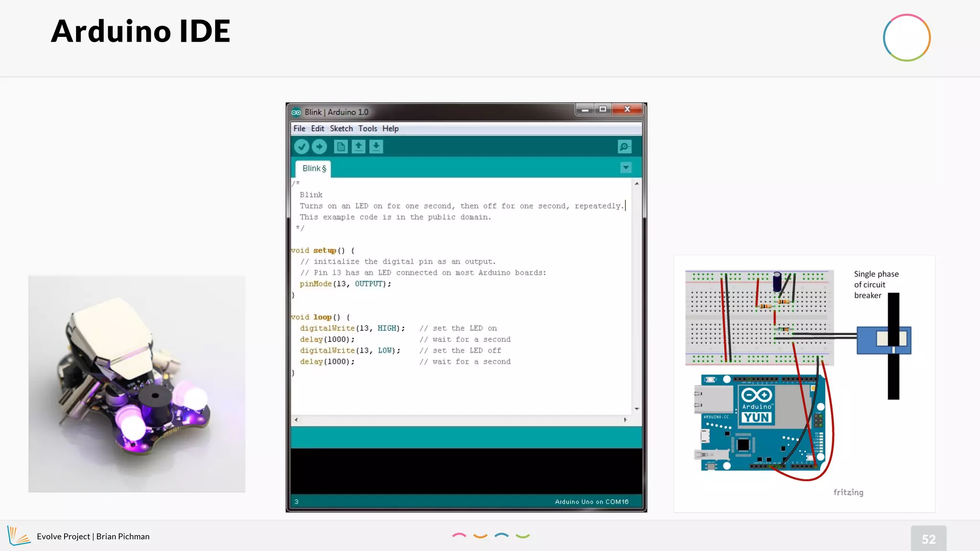The width and height of the screenshot is (980, 551).
Task: Click the line number 3 in status bar
Action: pyautogui.click(x=297, y=502)
